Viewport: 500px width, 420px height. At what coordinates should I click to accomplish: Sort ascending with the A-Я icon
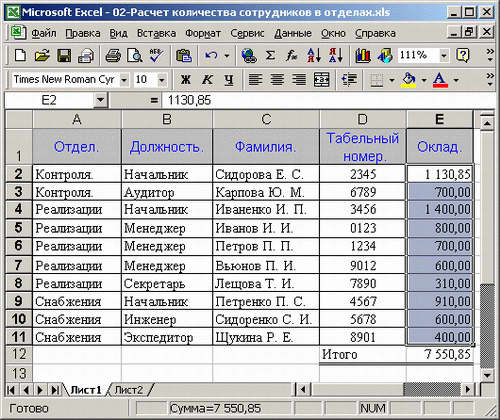tap(314, 55)
